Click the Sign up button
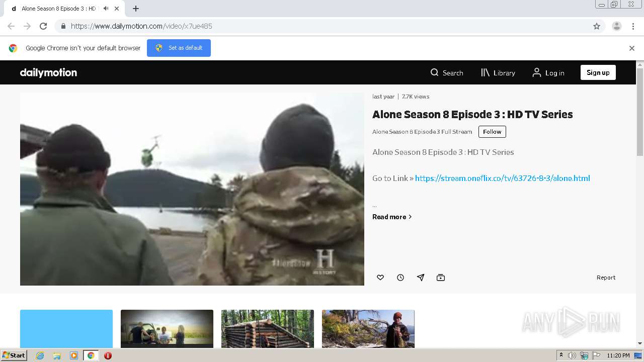The width and height of the screenshot is (644, 362). pos(598,72)
